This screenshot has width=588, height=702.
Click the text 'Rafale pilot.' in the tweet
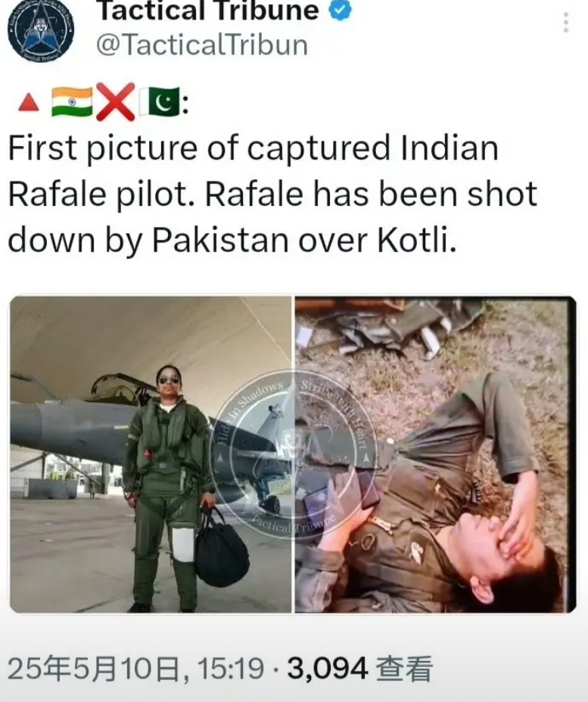coord(102,195)
